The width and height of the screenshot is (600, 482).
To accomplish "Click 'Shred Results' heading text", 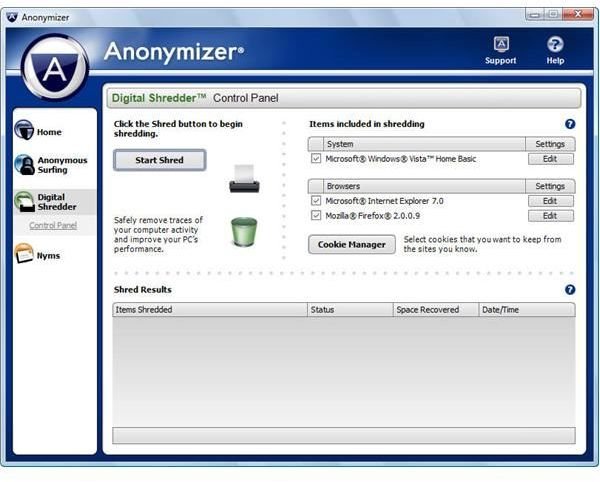I will point(142,290).
